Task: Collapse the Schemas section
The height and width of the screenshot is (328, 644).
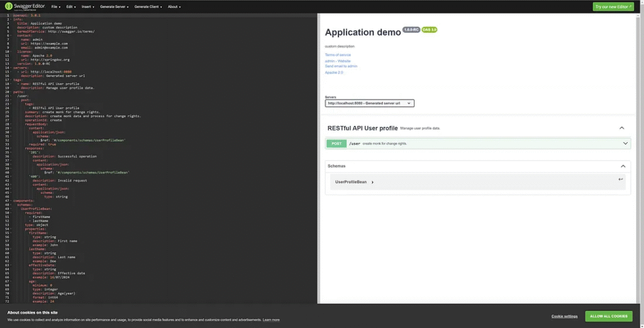Action: (x=623, y=166)
